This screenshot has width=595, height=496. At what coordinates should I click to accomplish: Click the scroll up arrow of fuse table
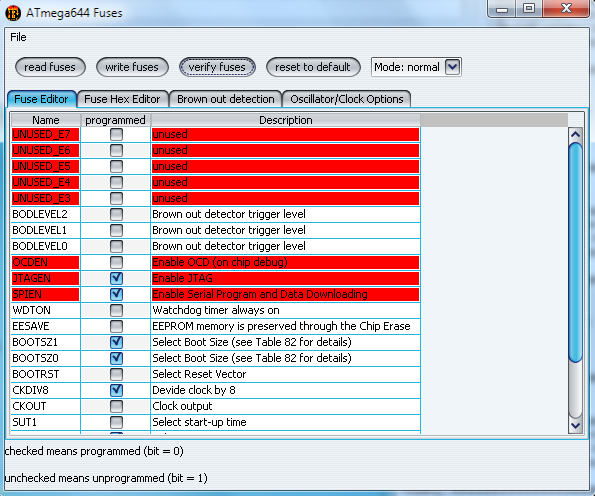(x=576, y=134)
